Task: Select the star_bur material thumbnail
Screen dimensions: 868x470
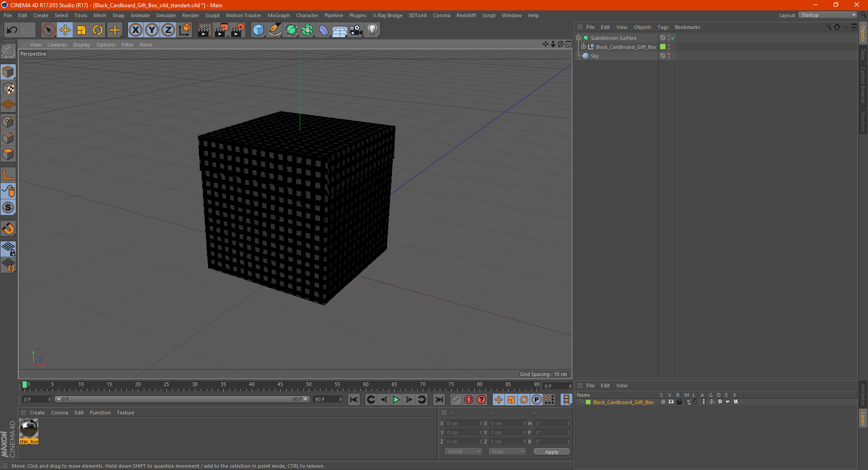Action: (29, 428)
